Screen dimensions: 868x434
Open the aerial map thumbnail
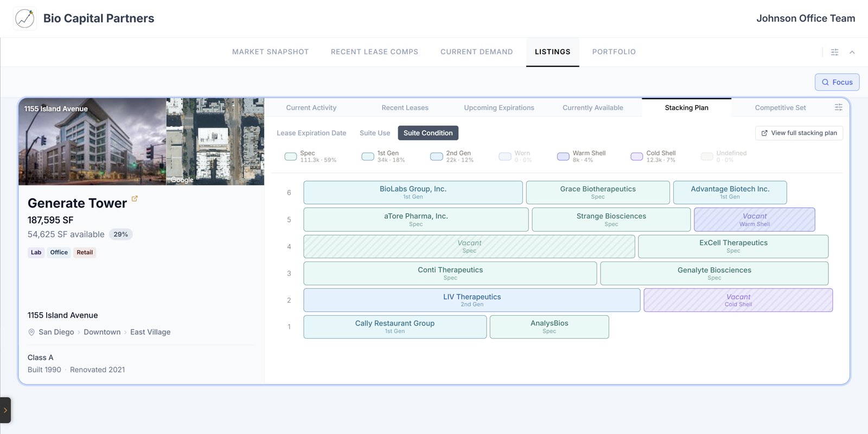tap(215, 142)
